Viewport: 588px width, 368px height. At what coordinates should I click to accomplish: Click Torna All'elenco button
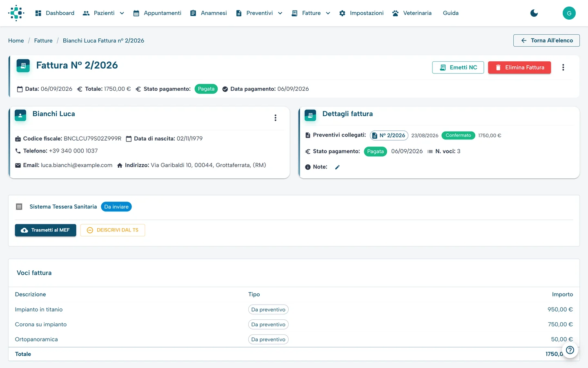click(x=546, y=40)
